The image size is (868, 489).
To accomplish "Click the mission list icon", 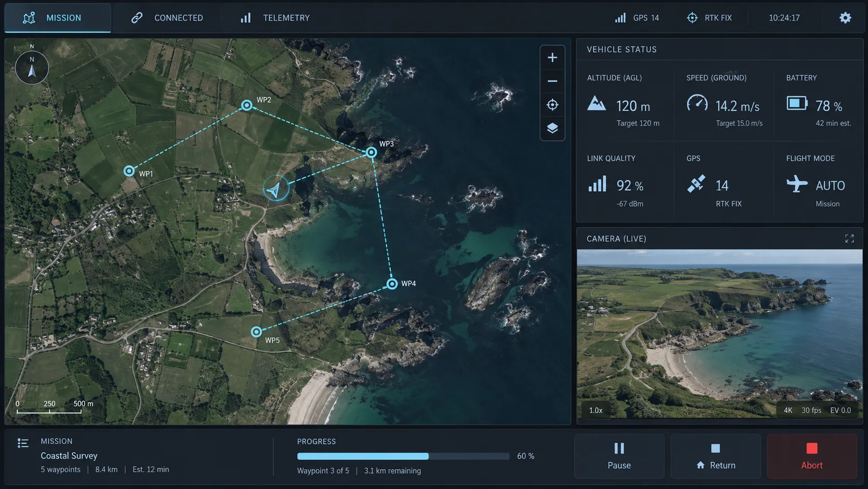I will (23, 443).
